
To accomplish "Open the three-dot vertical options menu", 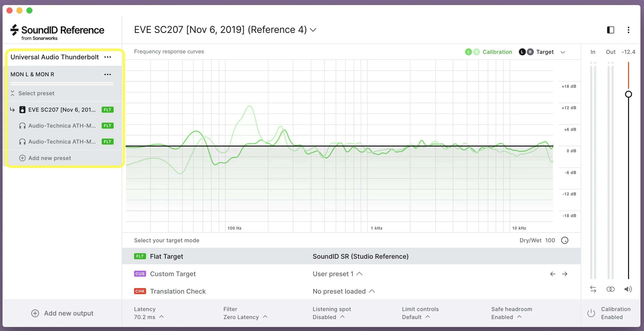I will click(x=628, y=30).
